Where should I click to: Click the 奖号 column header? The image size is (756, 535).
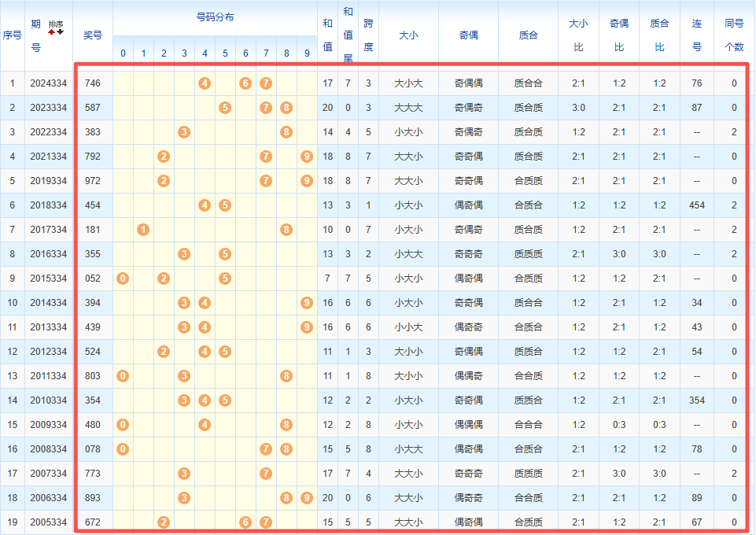93,35
